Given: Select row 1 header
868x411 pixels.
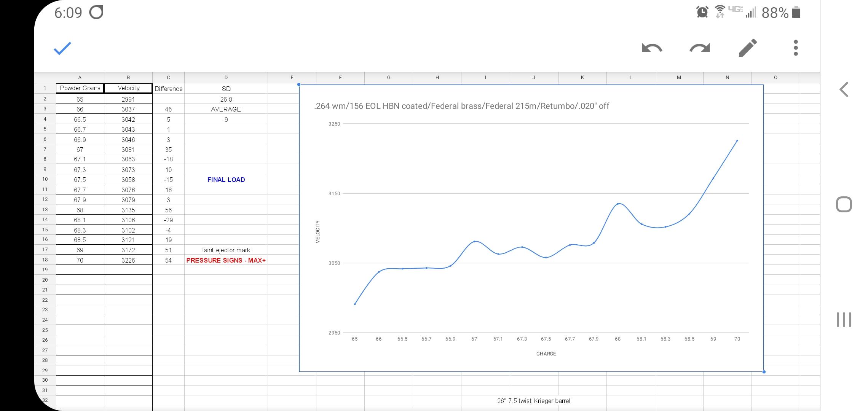Looking at the screenshot, I should (x=45, y=88).
